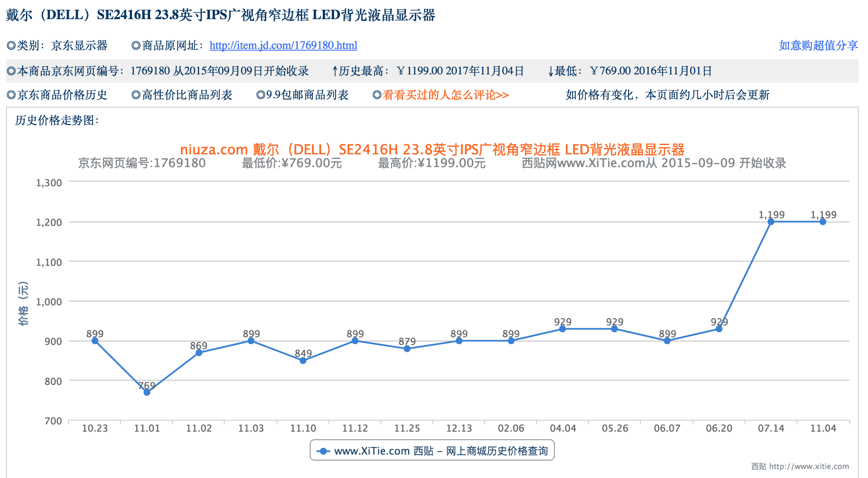
Task: Open 高性价比商品列表 link
Action: pyautogui.click(x=187, y=95)
